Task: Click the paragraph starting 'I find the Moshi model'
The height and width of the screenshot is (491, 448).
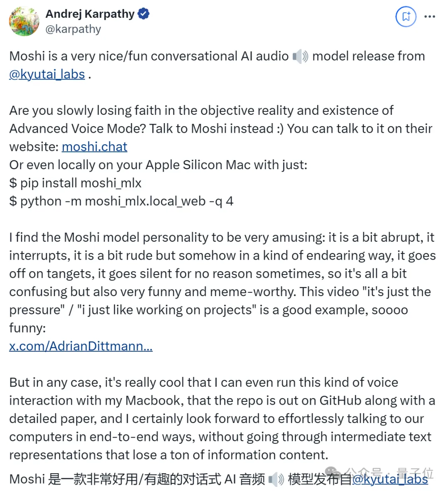Action: click(222, 282)
